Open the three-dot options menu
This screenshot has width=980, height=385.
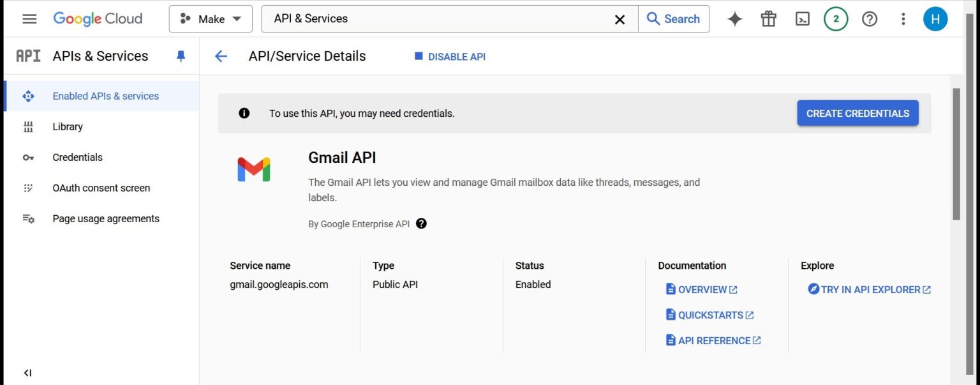coord(903,19)
